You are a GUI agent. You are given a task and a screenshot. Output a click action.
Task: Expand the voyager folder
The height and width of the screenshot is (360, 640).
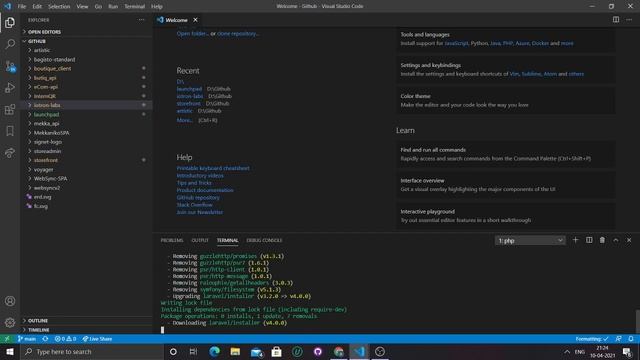(86, 169)
